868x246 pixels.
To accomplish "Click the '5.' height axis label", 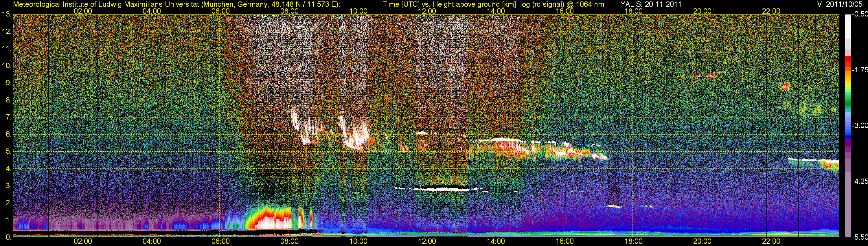I will [x=8, y=152].
